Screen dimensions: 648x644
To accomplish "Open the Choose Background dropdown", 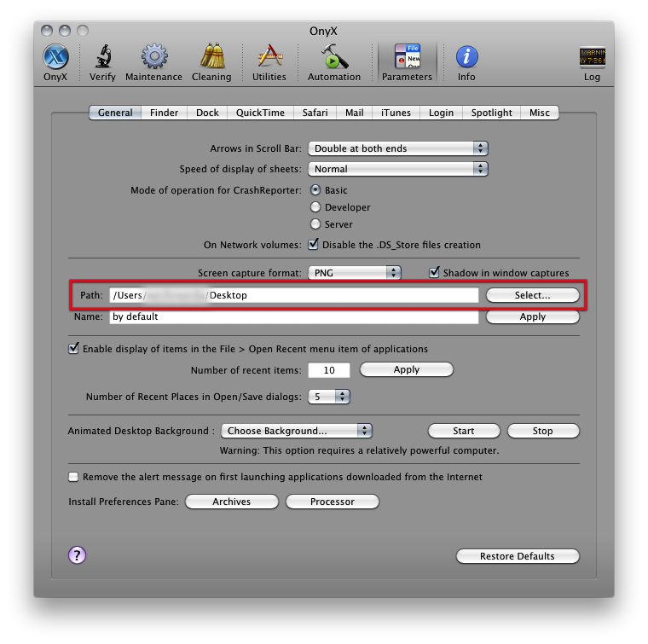I will click(x=297, y=431).
